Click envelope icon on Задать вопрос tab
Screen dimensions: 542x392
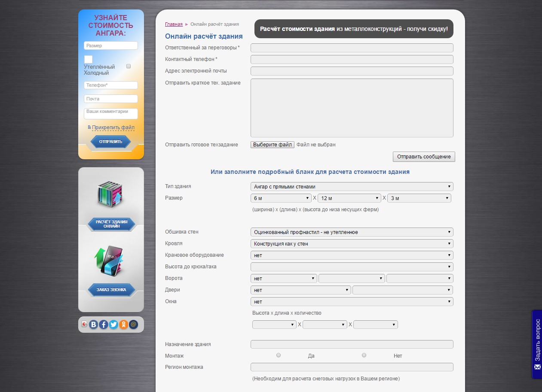pyautogui.click(x=537, y=367)
